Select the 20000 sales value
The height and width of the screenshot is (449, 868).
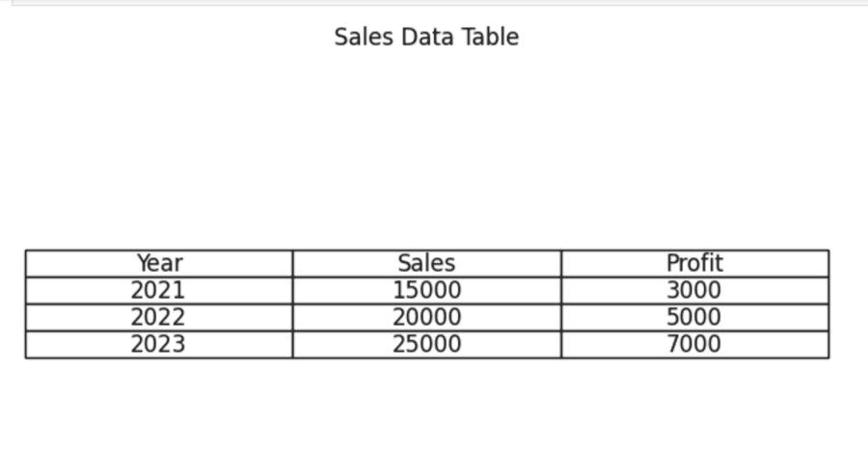point(427,317)
